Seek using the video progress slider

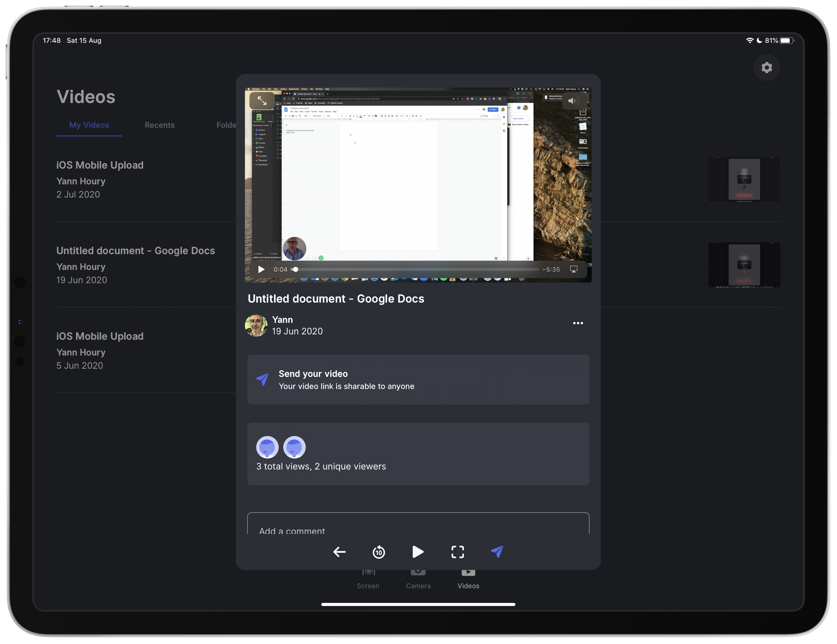(415, 269)
